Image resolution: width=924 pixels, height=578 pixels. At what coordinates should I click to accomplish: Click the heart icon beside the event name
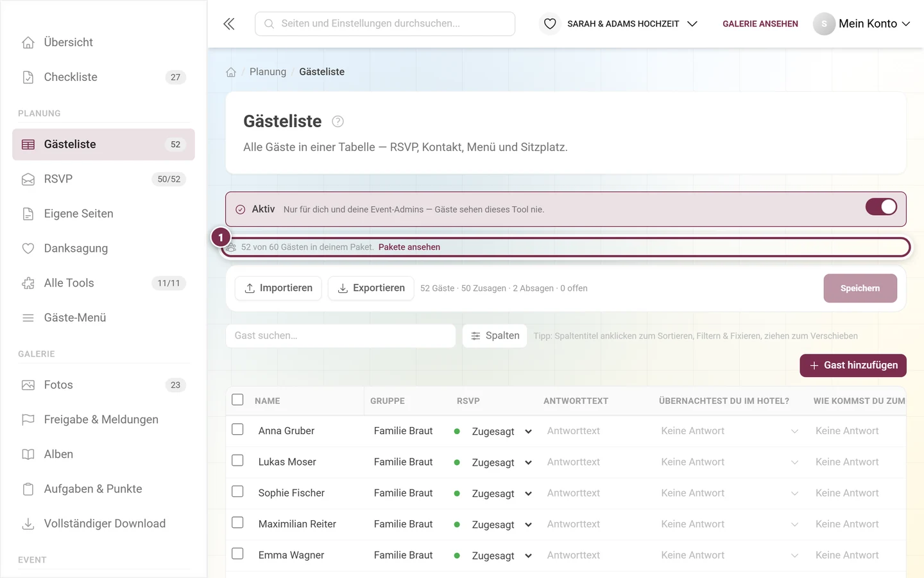point(550,24)
